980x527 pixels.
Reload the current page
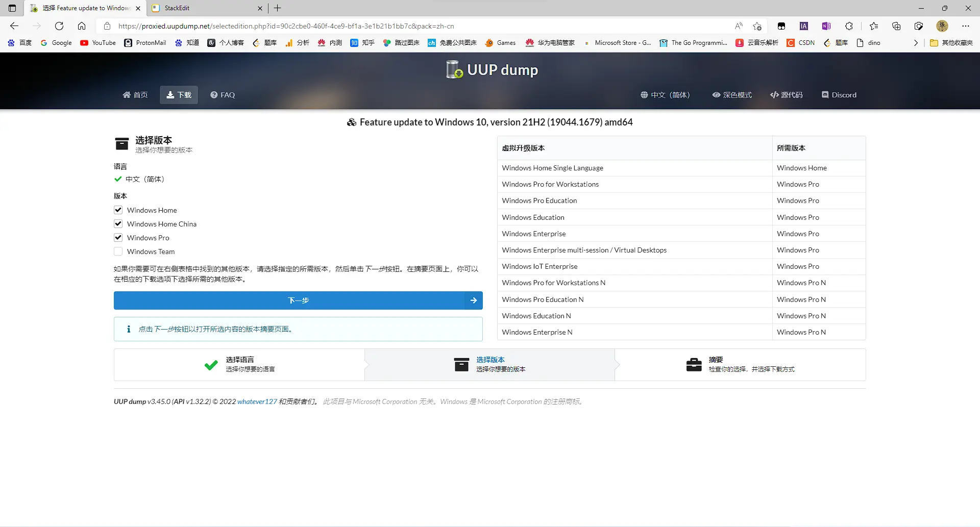(59, 26)
